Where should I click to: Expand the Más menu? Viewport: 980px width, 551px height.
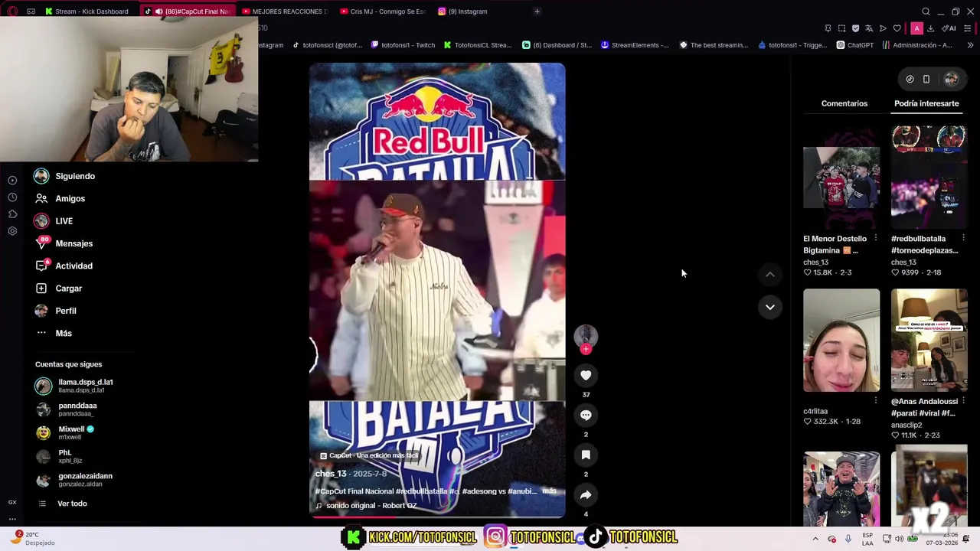pos(53,333)
